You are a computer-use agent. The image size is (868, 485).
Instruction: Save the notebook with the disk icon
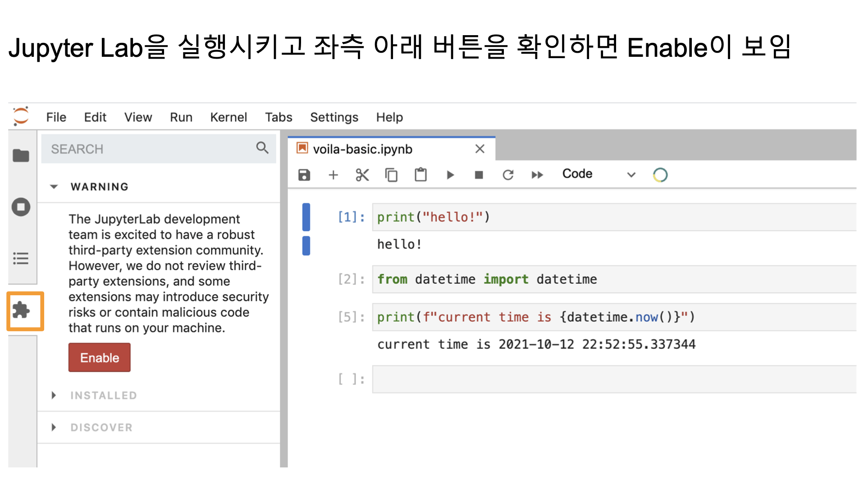pos(304,175)
